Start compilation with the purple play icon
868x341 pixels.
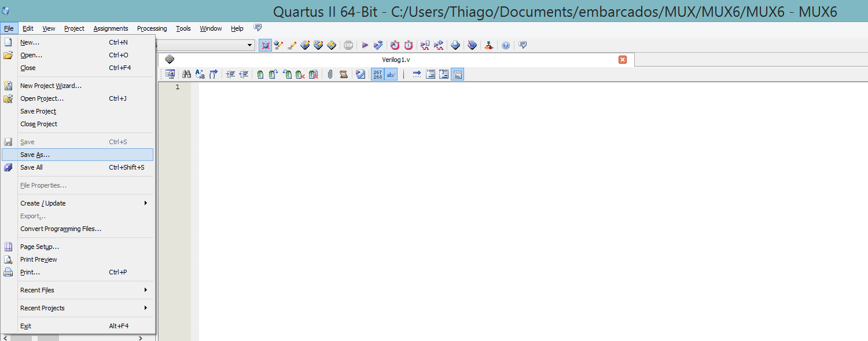click(x=365, y=45)
